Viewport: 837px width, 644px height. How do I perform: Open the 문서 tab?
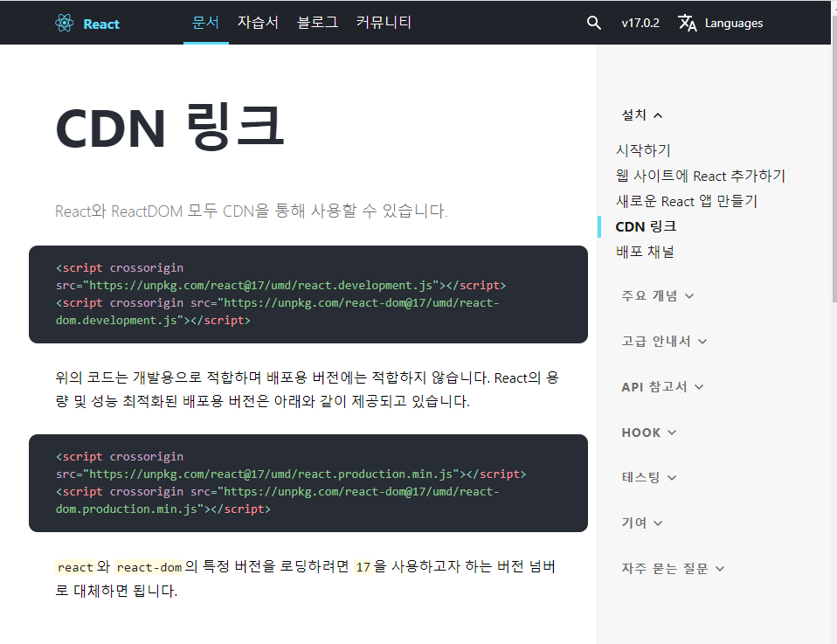205,23
